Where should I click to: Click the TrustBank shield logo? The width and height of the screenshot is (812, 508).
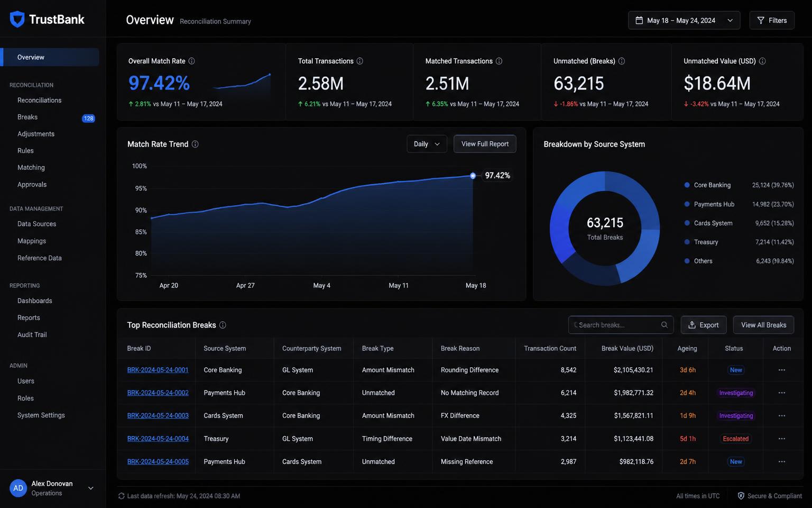point(17,20)
